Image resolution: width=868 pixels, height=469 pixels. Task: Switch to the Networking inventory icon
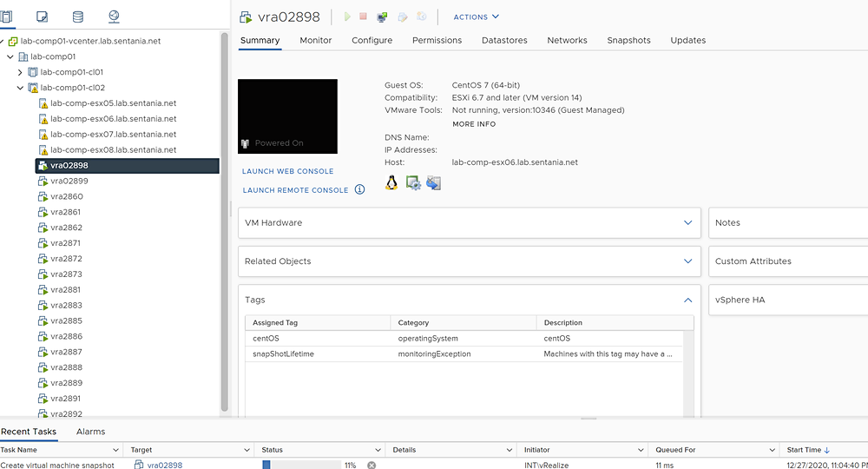(x=114, y=17)
